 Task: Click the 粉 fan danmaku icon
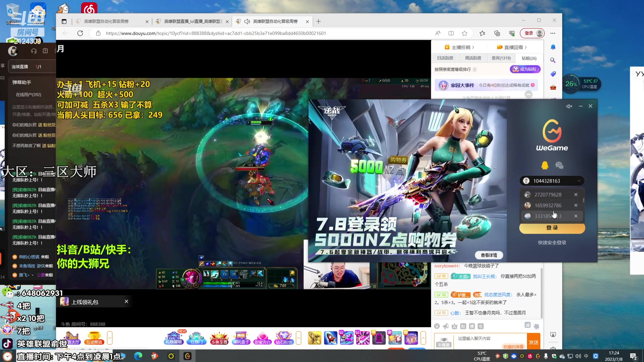click(x=463, y=326)
